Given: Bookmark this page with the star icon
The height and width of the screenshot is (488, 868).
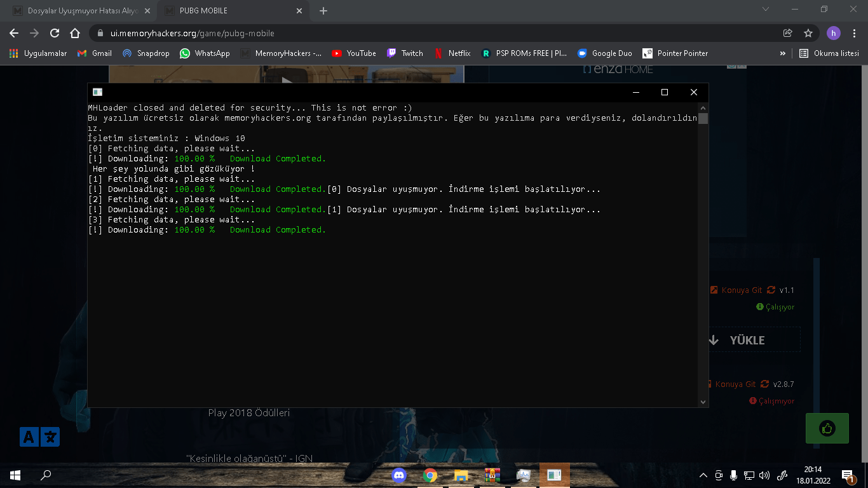Looking at the screenshot, I should tap(808, 33).
